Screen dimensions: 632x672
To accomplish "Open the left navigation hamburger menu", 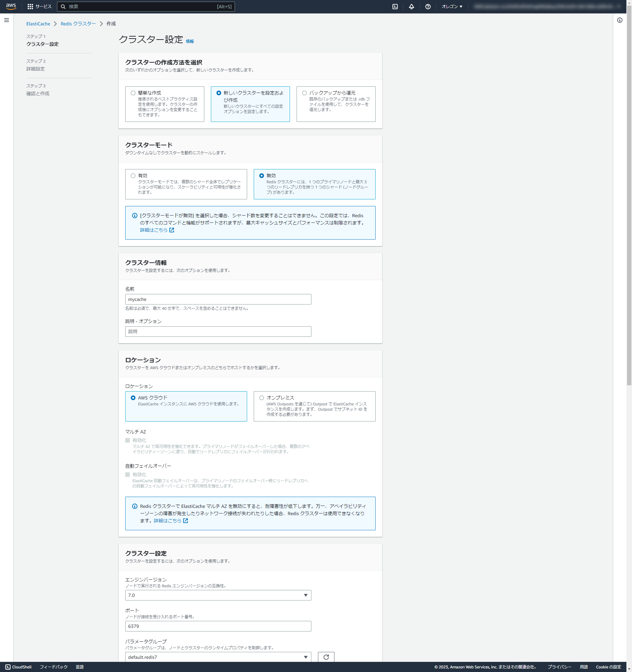I will coord(6,20).
